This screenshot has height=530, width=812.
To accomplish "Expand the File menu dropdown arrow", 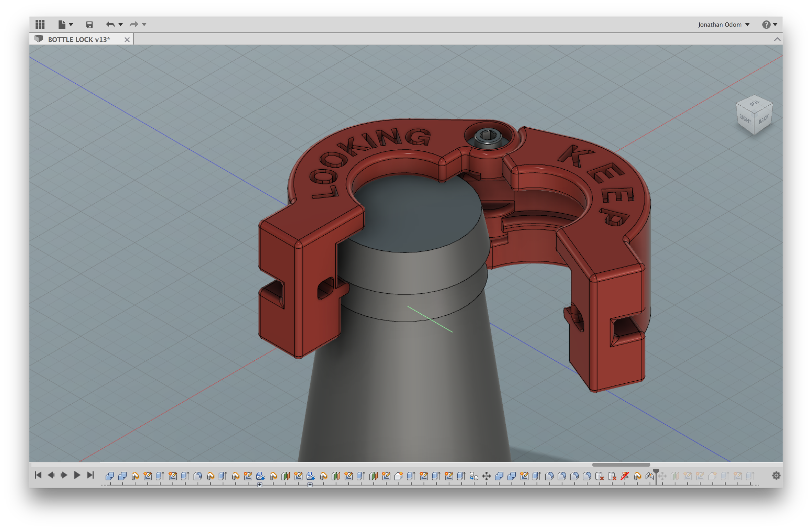I will coord(71,24).
